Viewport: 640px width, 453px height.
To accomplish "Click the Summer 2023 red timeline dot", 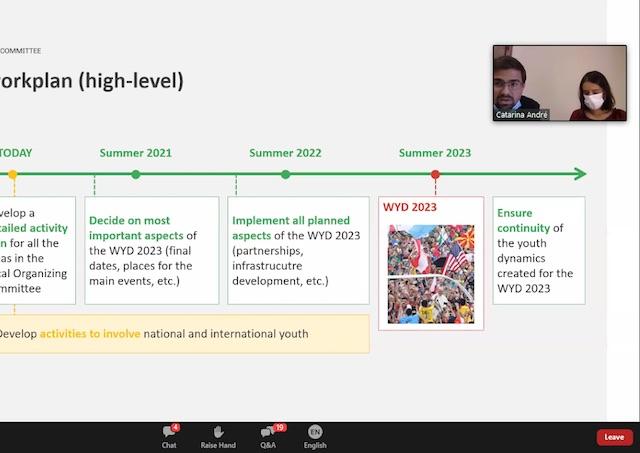I will pyautogui.click(x=435, y=174).
